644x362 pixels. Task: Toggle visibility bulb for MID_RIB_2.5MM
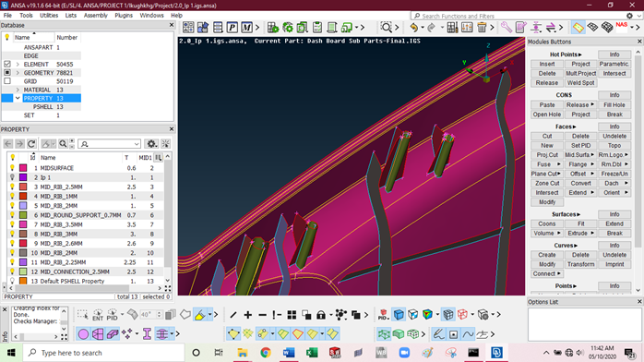click(12, 187)
